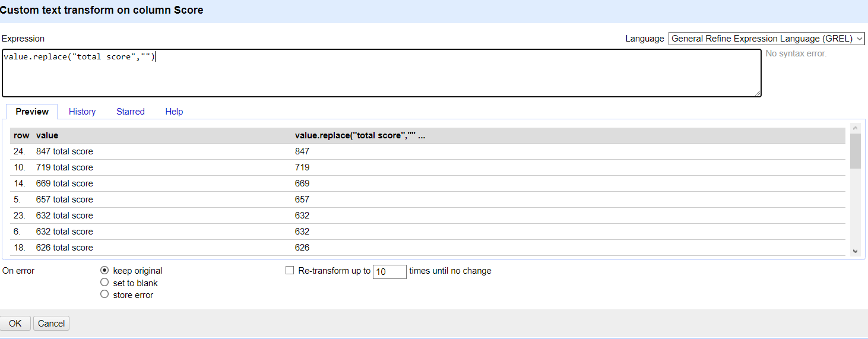Select the set to blank option
The height and width of the screenshot is (339, 868).
click(104, 283)
